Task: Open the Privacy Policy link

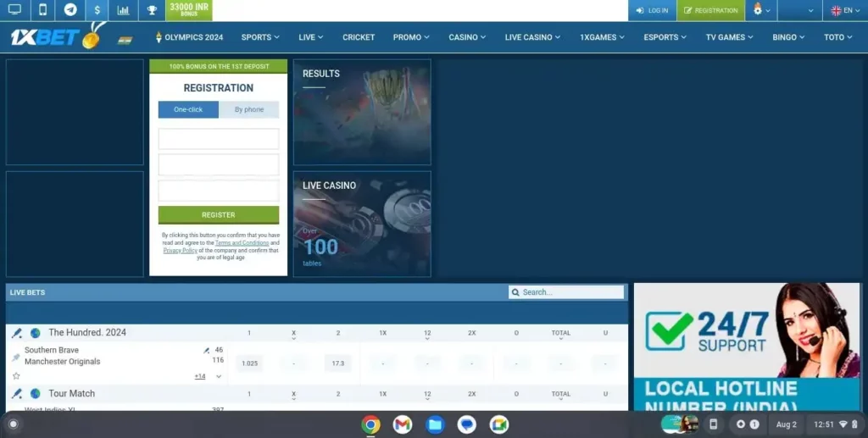Action: pos(181,251)
